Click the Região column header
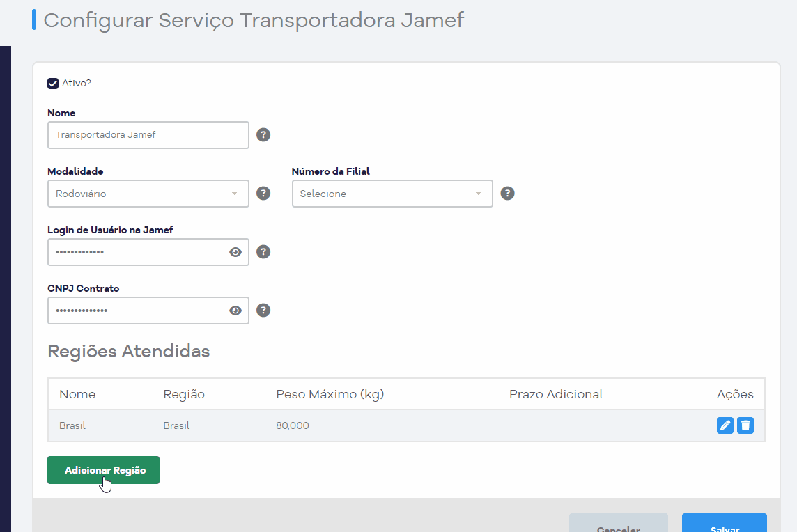This screenshot has width=797, height=532. [x=184, y=394]
